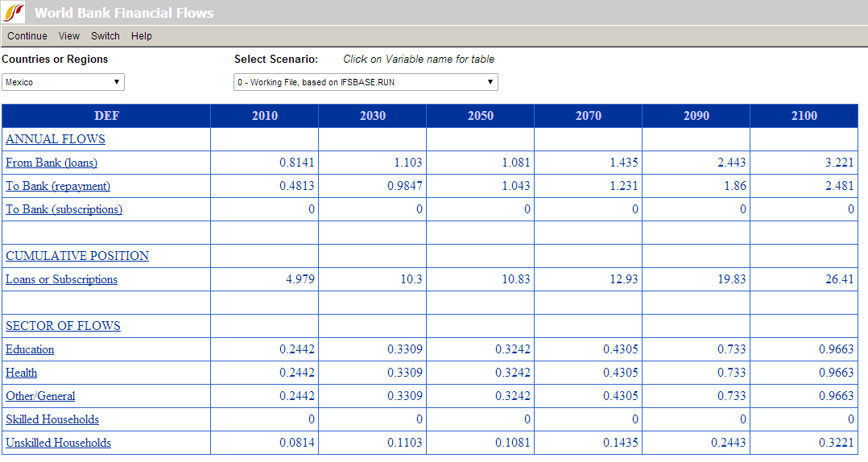This screenshot has width=868, height=462.
Task: Select the From Bank loans 2050 value 1.081
Action: tap(516, 163)
